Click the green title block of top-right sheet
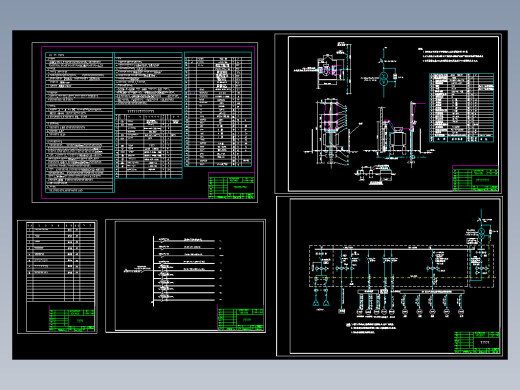Screen dimensions: 520x390 pos(475,180)
